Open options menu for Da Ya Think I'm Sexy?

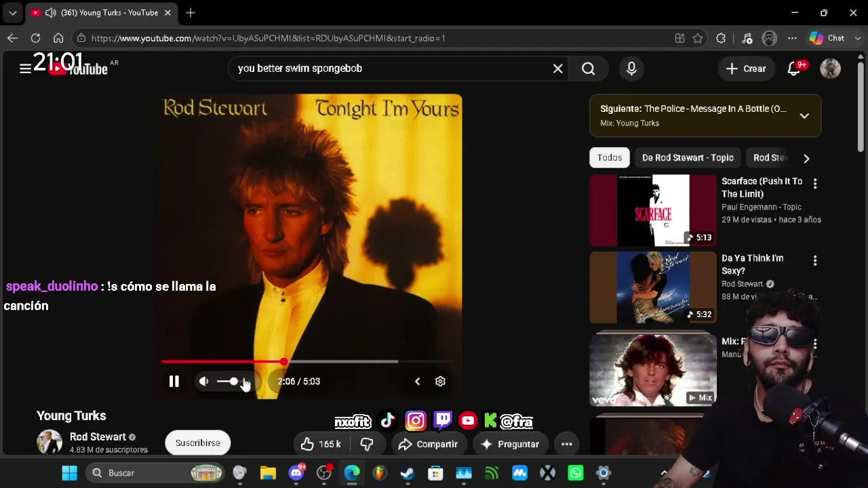815,260
